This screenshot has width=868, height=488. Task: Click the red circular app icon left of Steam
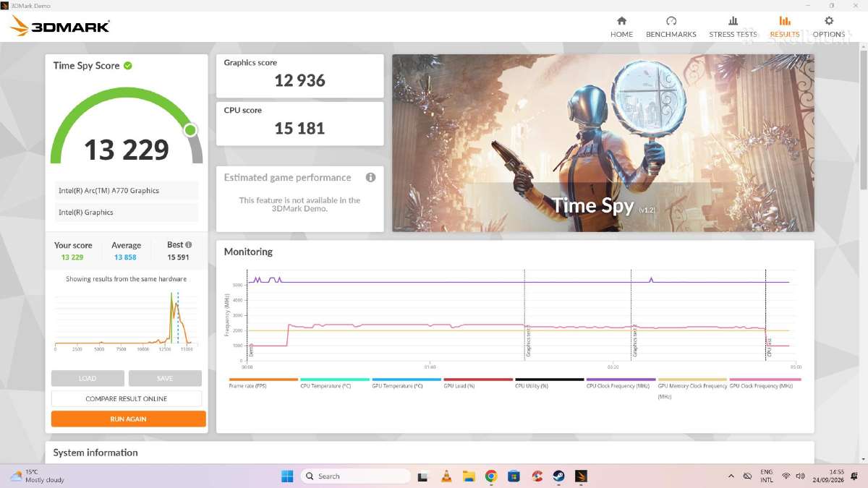click(537, 476)
